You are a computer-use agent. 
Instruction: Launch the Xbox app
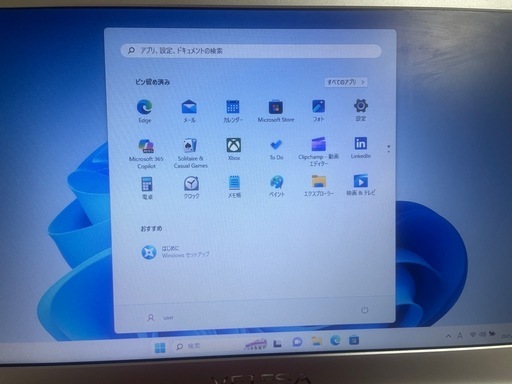[x=234, y=149]
